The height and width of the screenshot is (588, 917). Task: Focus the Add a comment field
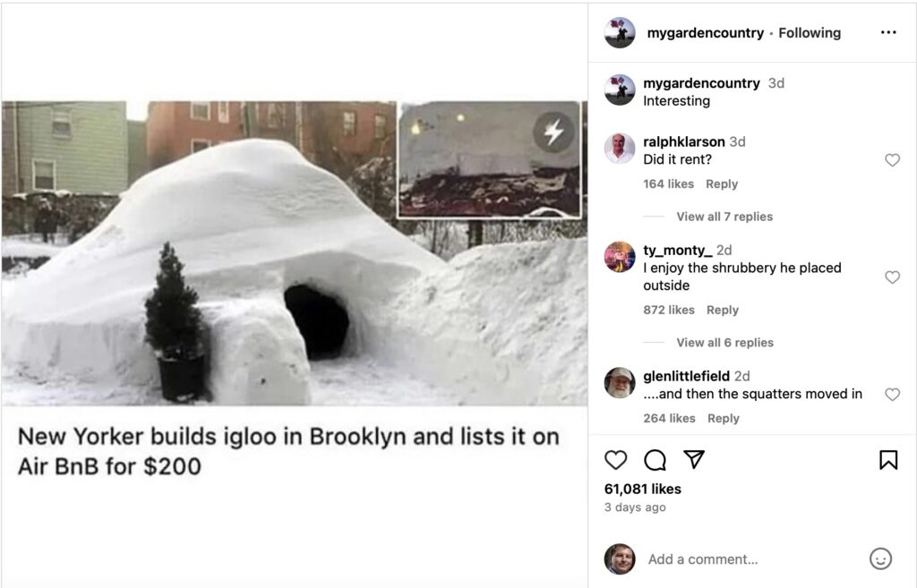click(754, 559)
